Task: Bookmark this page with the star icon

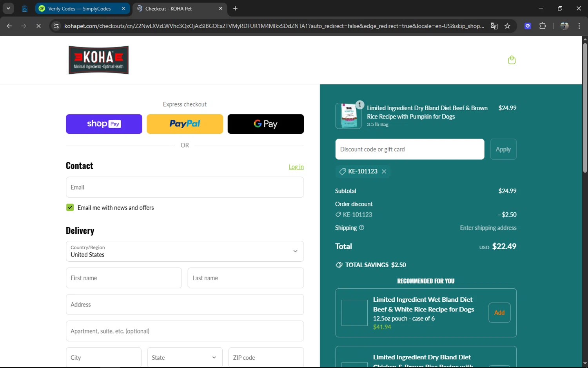Action: pyautogui.click(x=507, y=26)
